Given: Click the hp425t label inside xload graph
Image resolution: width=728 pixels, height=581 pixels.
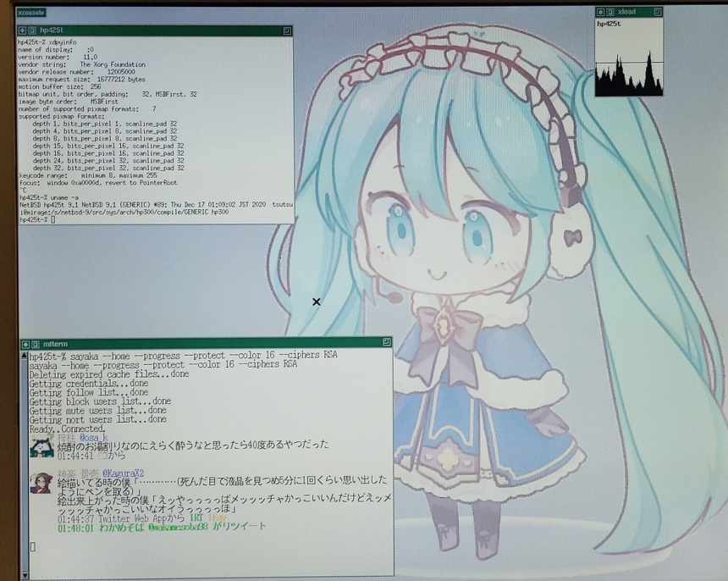Looking at the screenshot, I should (x=609, y=25).
